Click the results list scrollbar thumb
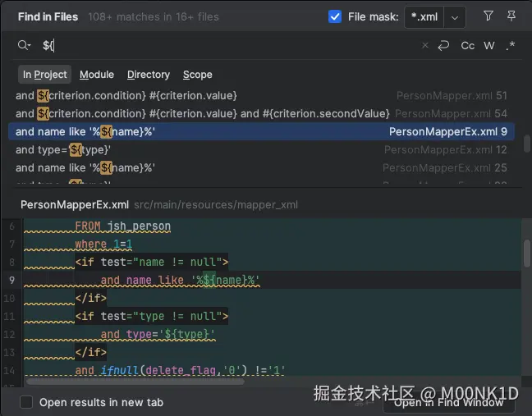The image size is (532, 416). [526, 144]
